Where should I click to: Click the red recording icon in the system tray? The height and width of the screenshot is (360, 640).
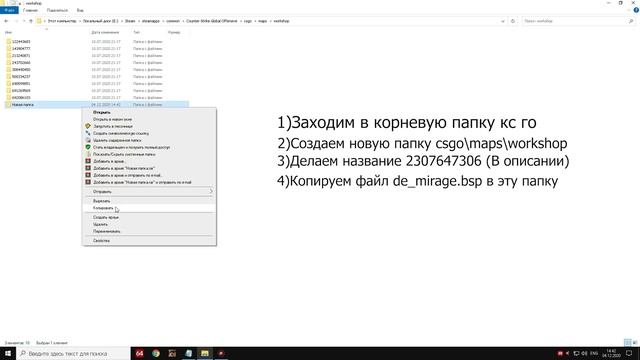pos(560,353)
